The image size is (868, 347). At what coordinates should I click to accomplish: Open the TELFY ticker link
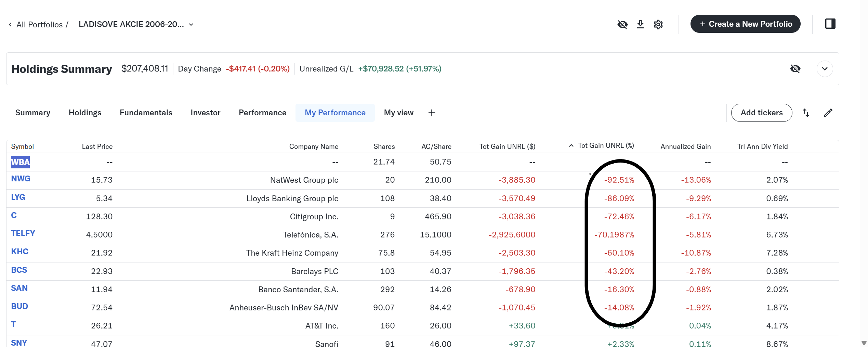click(x=23, y=233)
